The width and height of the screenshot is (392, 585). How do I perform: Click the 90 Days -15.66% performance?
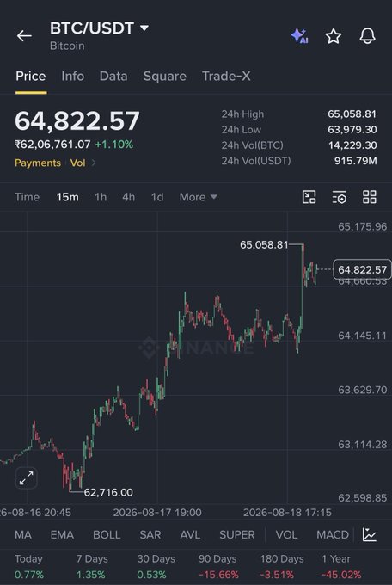pyautogui.click(x=218, y=566)
